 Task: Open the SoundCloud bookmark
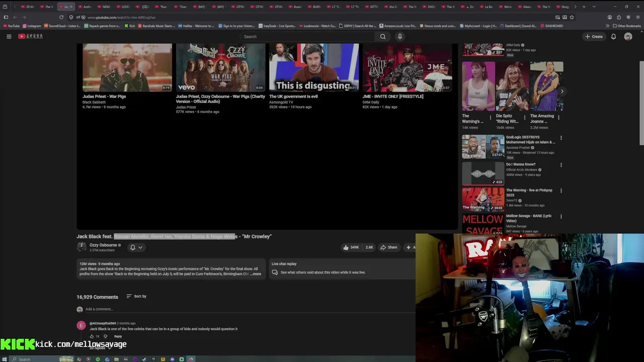(61, 26)
